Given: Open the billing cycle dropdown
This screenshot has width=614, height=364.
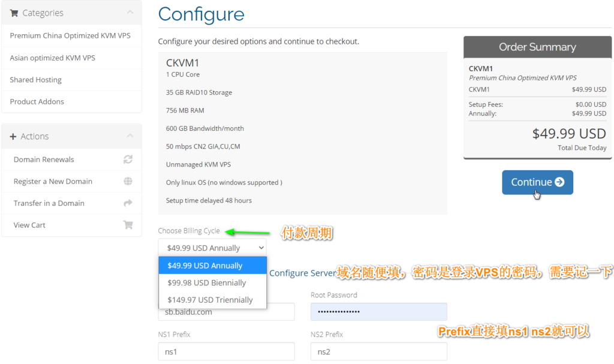Looking at the screenshot, I should click(x=212, y=248).
